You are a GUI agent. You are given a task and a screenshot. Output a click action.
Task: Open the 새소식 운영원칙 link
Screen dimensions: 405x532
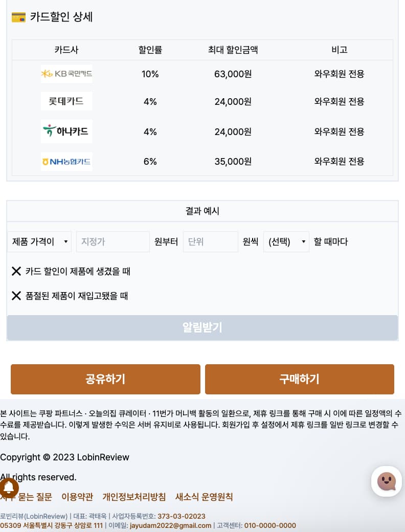tap(204, 497)
